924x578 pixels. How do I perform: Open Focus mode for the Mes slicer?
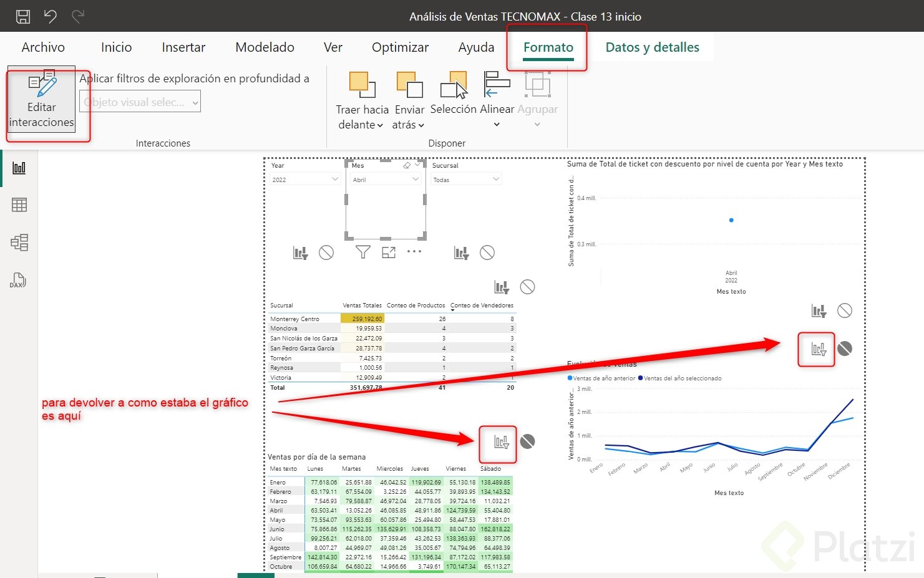tap(389, 252)
